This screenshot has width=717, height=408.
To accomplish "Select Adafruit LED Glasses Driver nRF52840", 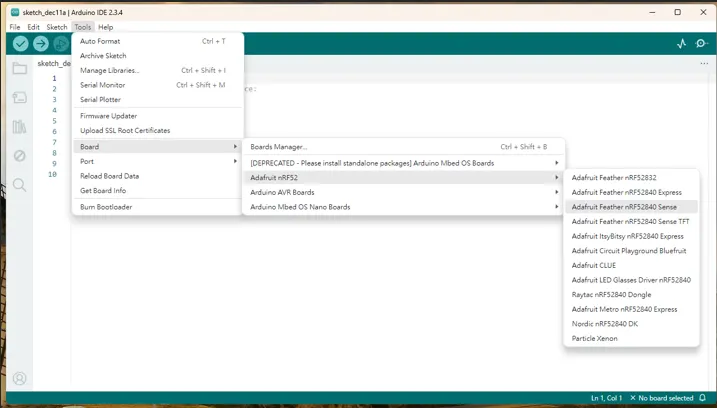I will tap(631, 280).
